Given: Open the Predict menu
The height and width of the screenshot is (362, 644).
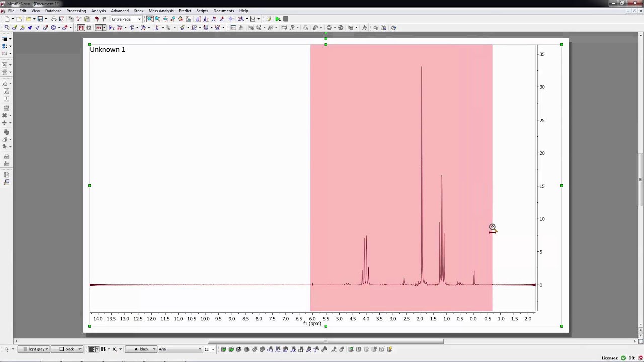Looking at the screenshot, I should click(185, 11).
